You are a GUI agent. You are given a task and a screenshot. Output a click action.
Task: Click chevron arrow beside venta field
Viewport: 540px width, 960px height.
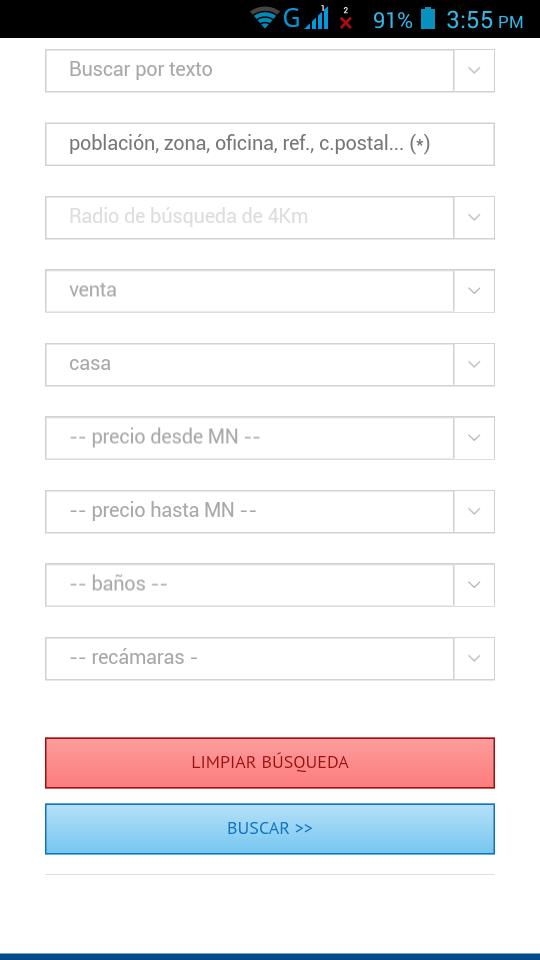(x=474, y=291)
